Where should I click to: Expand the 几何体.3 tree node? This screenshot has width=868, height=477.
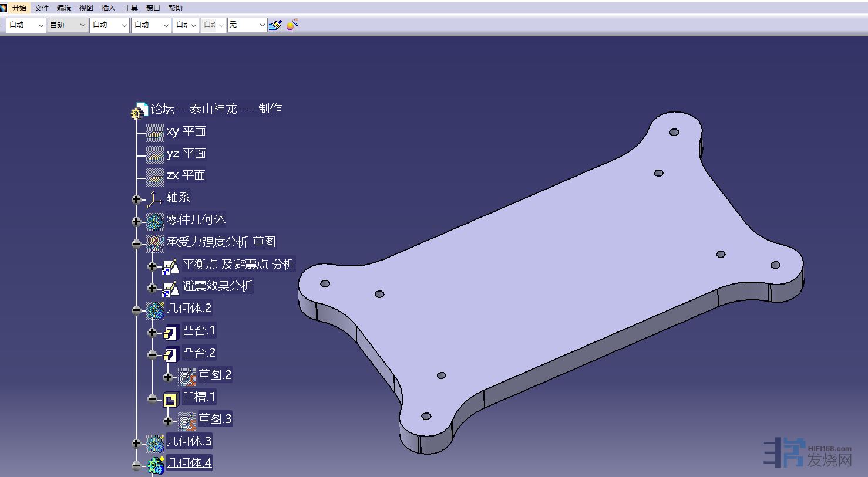pyautogui.click(x=136, y=443)
